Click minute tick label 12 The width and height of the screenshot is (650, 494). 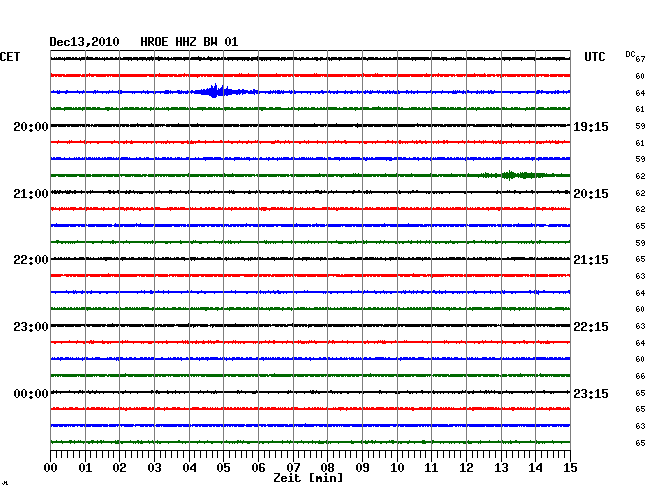[466, 468]
